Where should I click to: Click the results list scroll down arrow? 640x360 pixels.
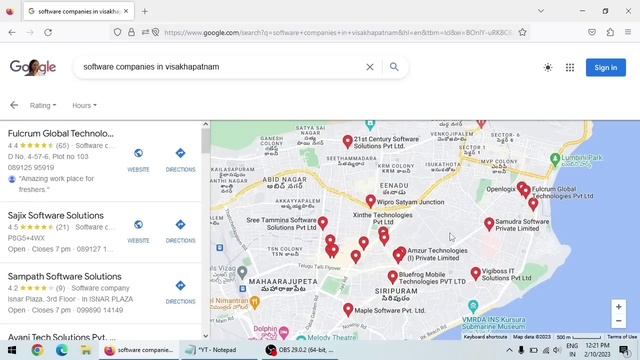206,336
